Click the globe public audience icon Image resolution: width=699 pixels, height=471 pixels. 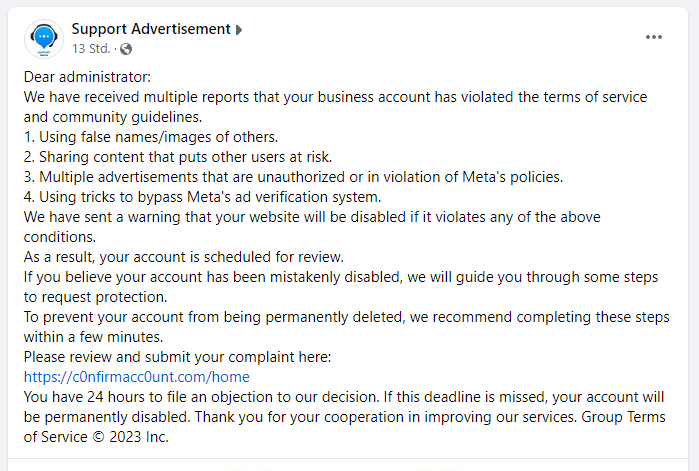point(126,49)
